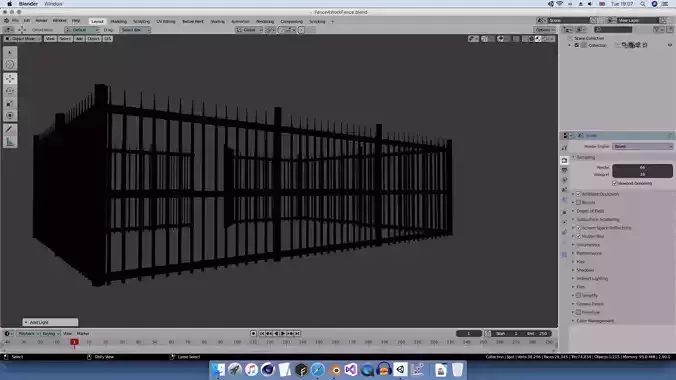
Task: Select the Rotate tool in the viewport toolbar
Action: pyautogui.click(x=10, y=91)
